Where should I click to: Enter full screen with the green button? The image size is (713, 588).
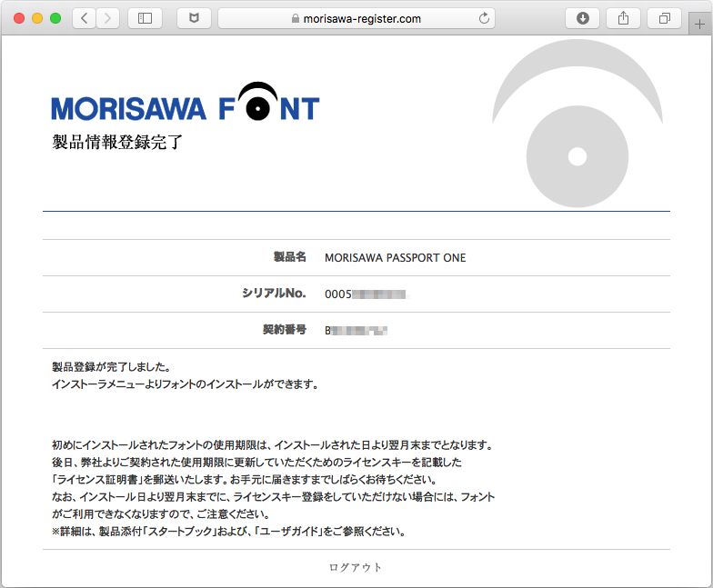pos(55,18)
